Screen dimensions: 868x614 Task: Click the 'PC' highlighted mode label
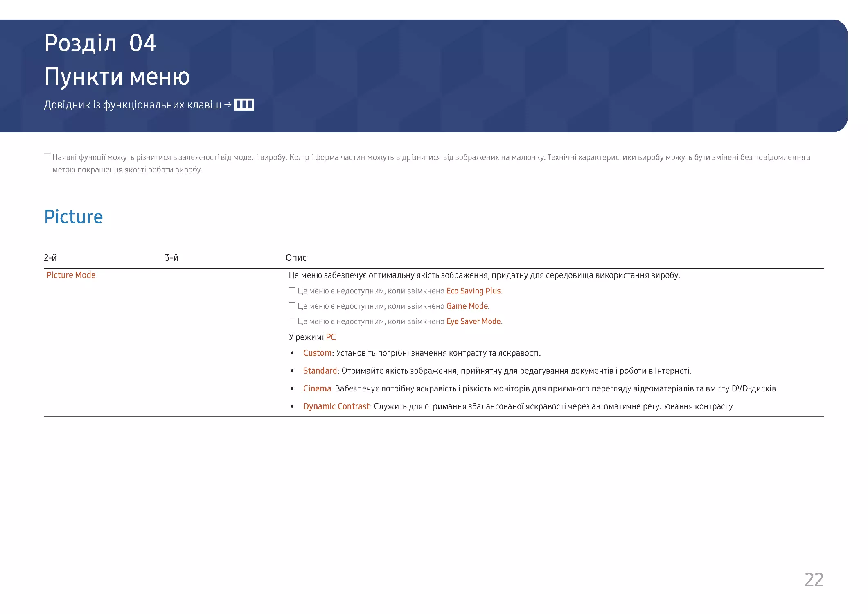331,337
